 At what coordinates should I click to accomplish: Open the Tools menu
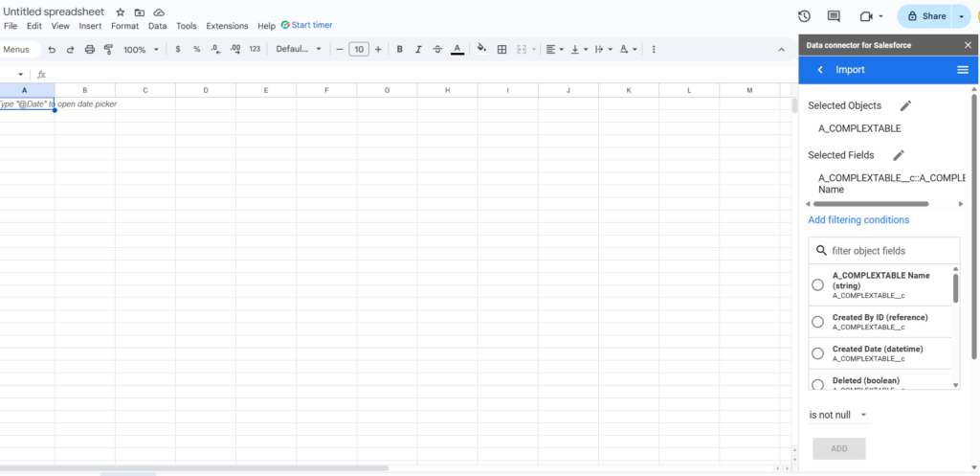point(187,26)
